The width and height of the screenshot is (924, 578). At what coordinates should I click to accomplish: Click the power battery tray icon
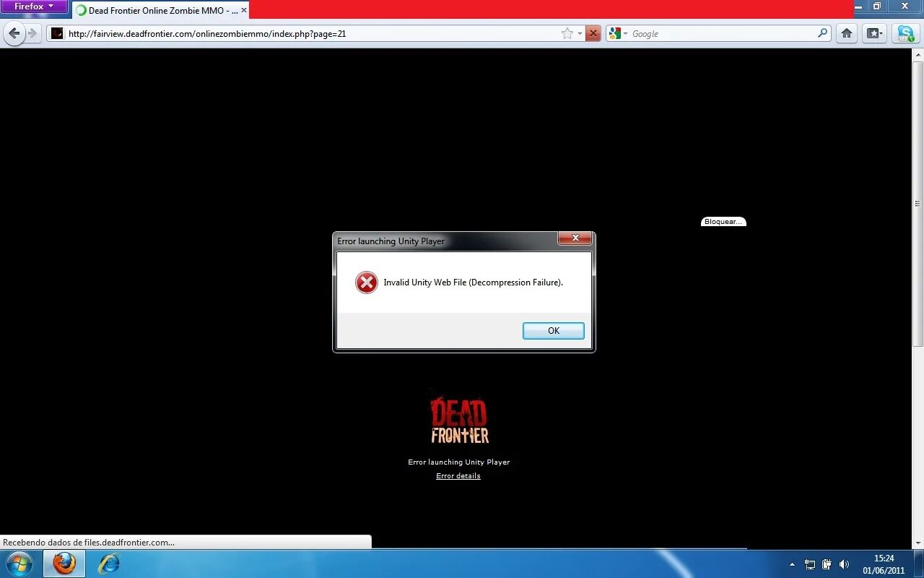click(827, 564)
